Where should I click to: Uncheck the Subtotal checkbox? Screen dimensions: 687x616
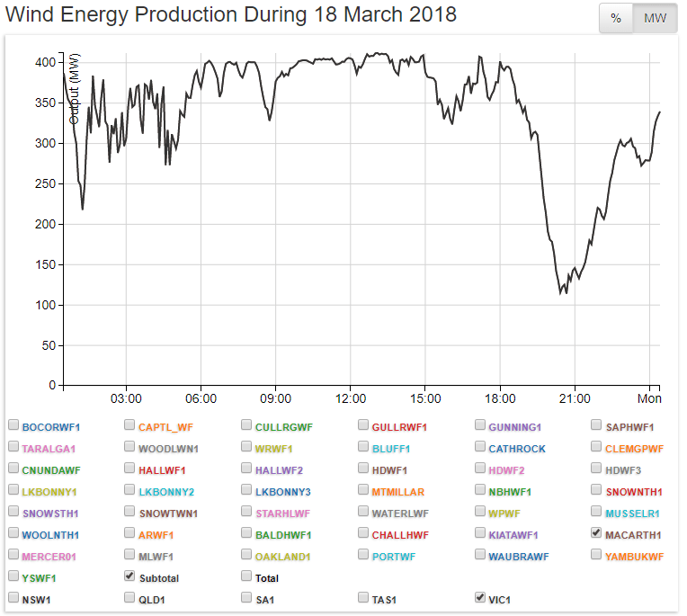pyautogui.click(x=130, y=576)
